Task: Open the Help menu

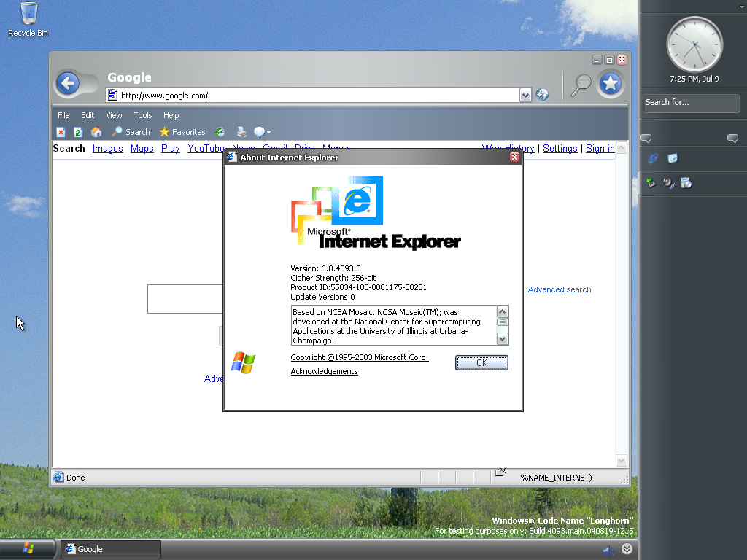Action: [171, 115]
